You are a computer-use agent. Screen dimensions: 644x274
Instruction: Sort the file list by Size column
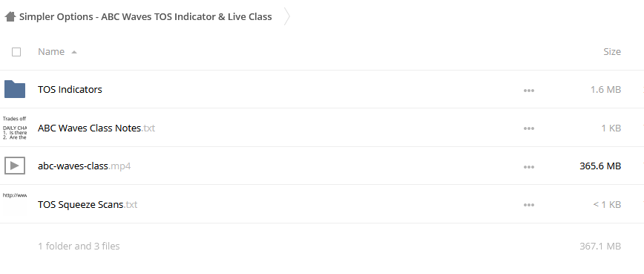coord(612,52)
